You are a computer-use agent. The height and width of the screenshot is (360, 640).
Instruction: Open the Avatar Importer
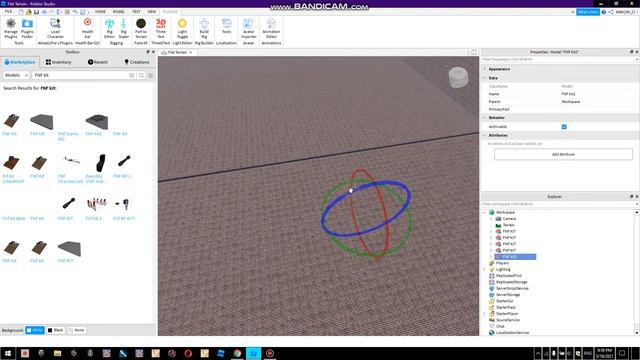pos(248,28)
